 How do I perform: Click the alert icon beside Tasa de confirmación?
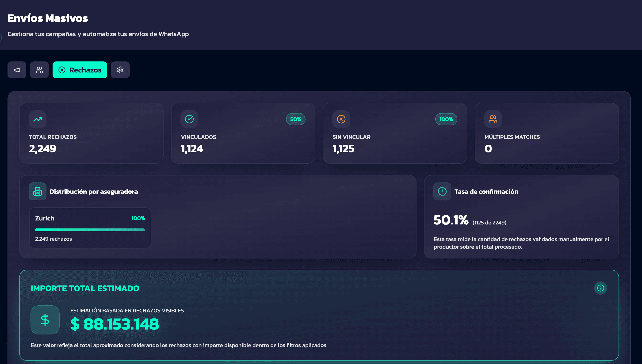pos(442,192)
